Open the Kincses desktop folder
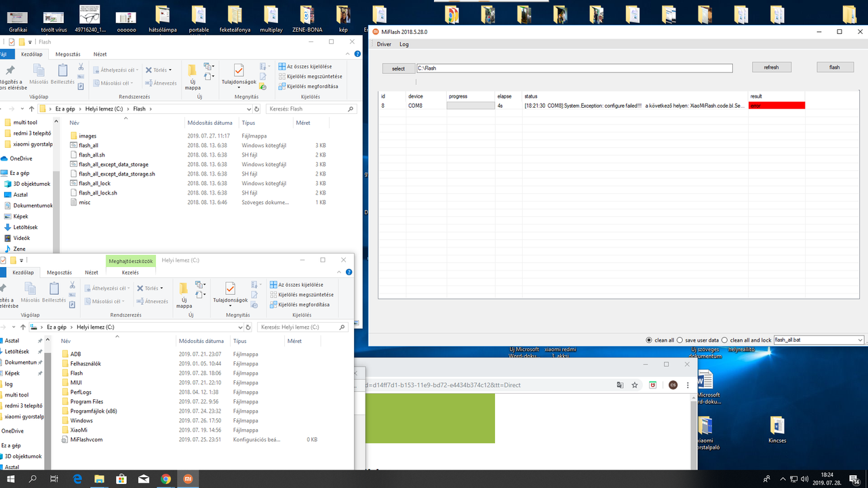The image size is (868, 488). [x=778, y=430]
